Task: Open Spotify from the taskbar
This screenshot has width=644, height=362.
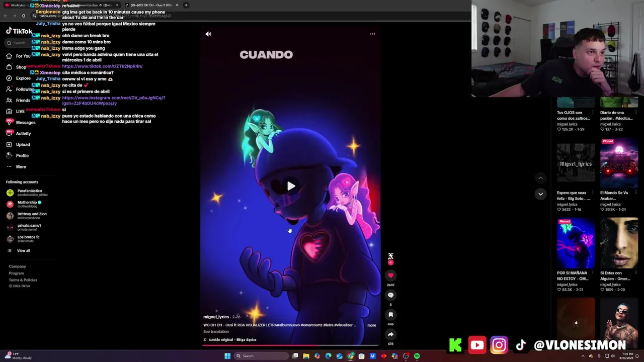Action: coord(417,356)
